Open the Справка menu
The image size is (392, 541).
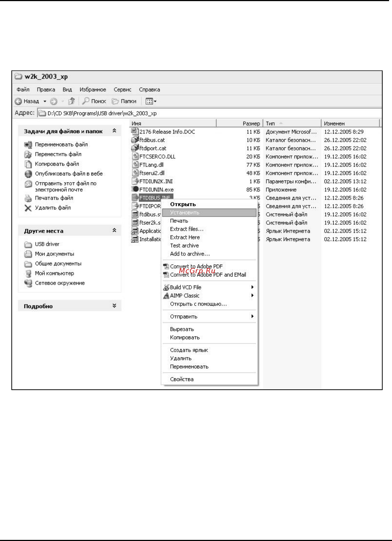coord(149,90)
